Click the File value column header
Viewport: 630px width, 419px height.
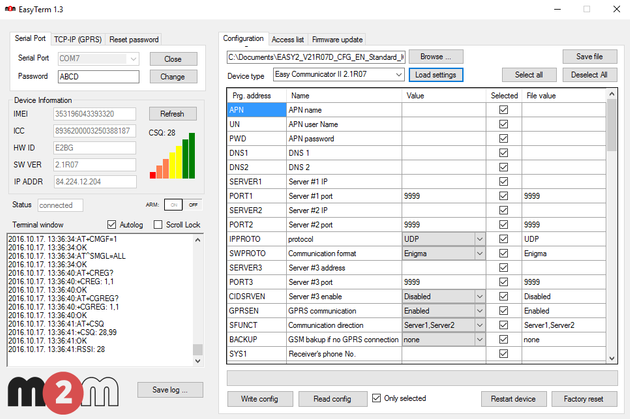pyautogui.click(x=564, y=96)
